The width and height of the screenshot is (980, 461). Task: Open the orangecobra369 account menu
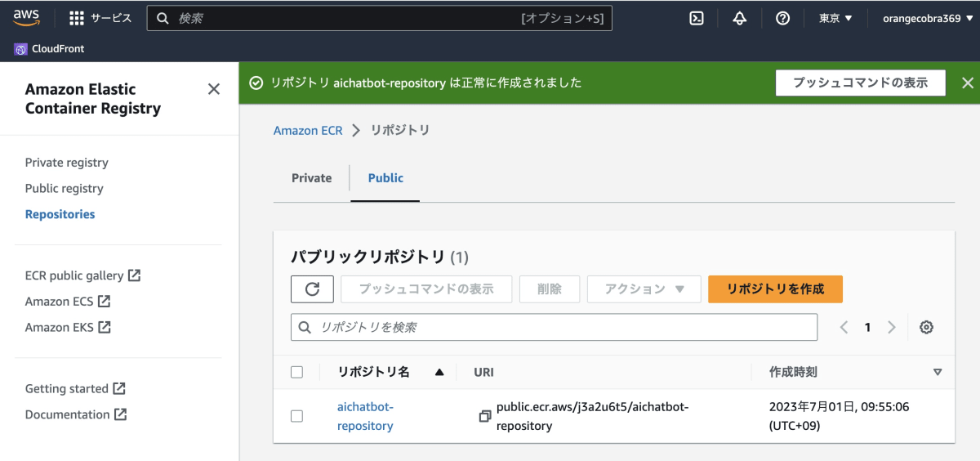[x=927, y=18]
